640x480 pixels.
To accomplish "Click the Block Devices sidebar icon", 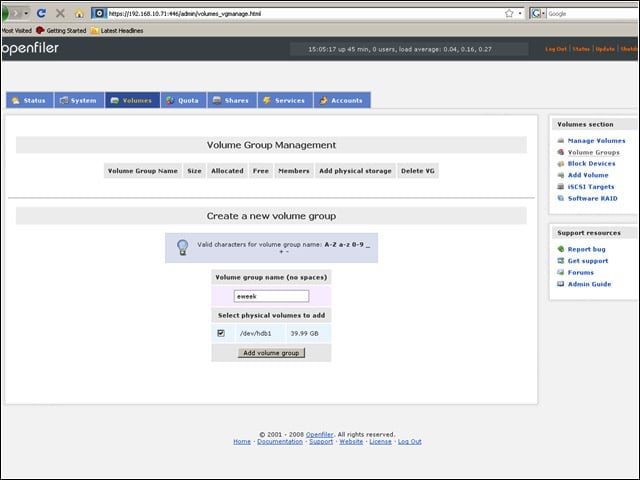I will pos(561,164).
